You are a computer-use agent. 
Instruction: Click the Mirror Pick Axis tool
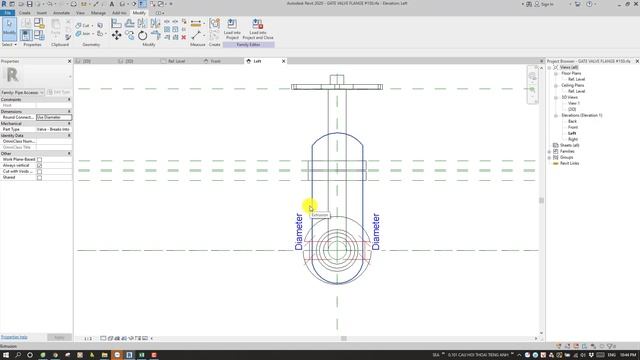coord(142,23)
